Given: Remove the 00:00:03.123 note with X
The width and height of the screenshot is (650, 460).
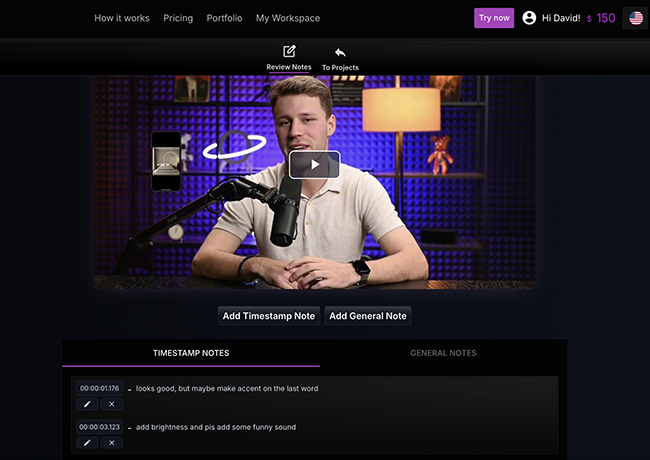Looking at the screenshot, I should point(112,442).
